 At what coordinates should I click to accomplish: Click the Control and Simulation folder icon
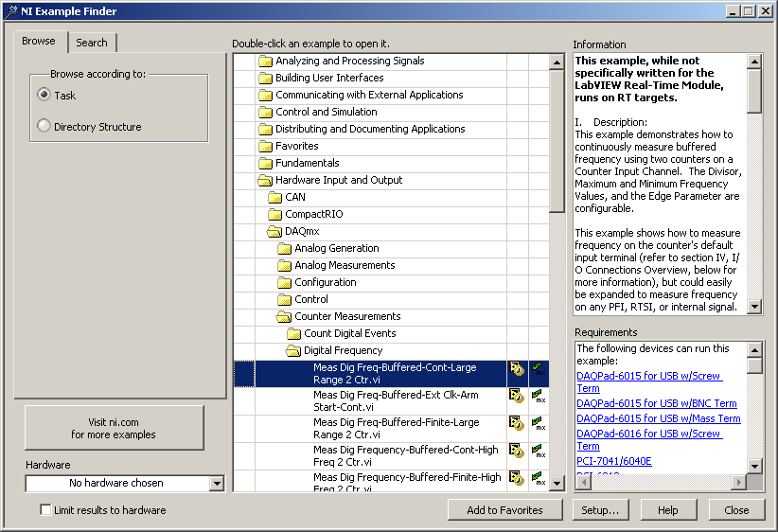265,112
